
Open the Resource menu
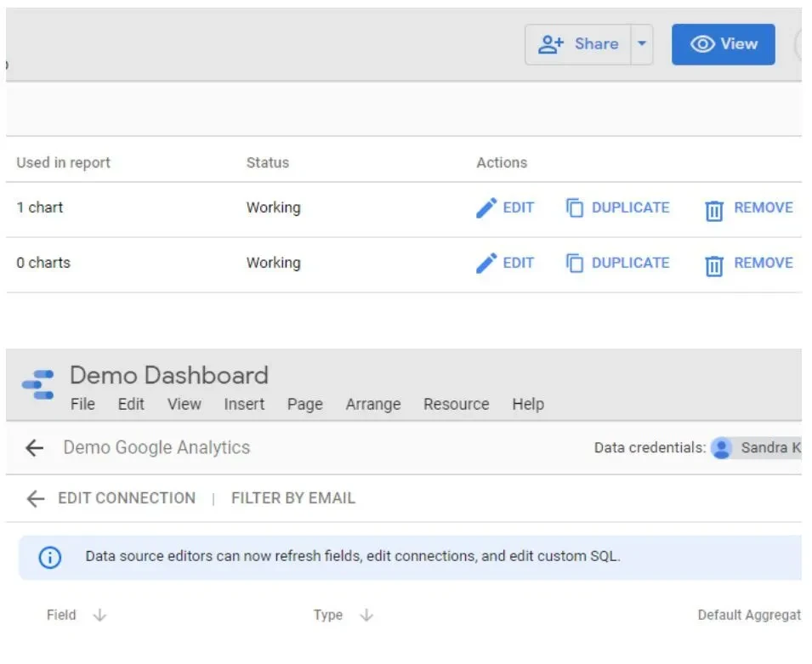point(456,405)
